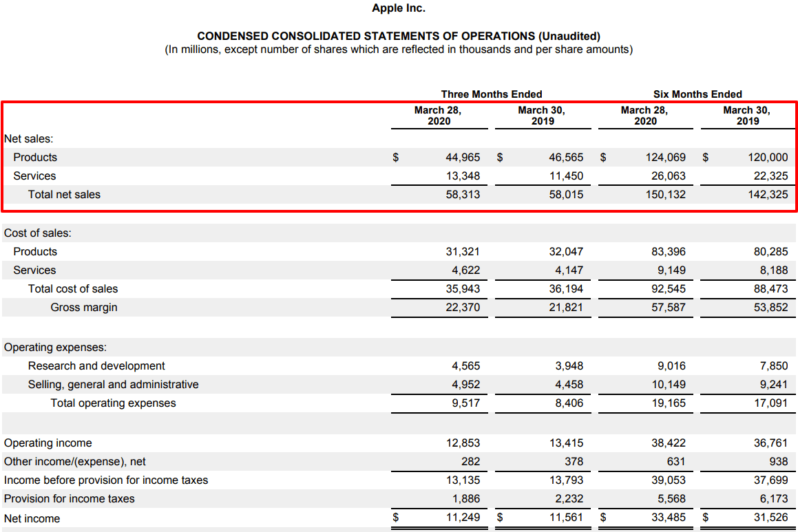This screenshot has width=798, height=532.
Task: Select tax provision value 1,886
Action: [465, 499]
